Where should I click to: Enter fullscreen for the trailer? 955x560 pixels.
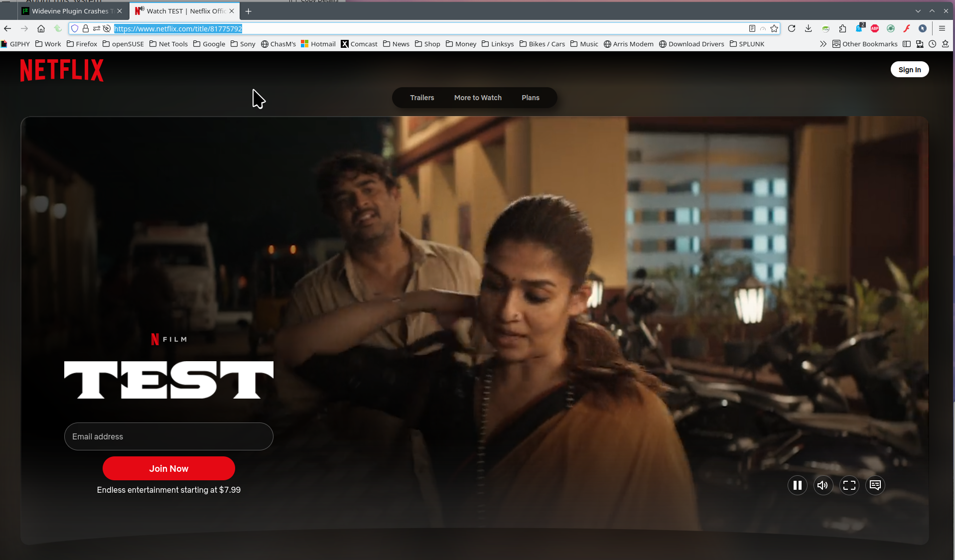tap(849, 485)
